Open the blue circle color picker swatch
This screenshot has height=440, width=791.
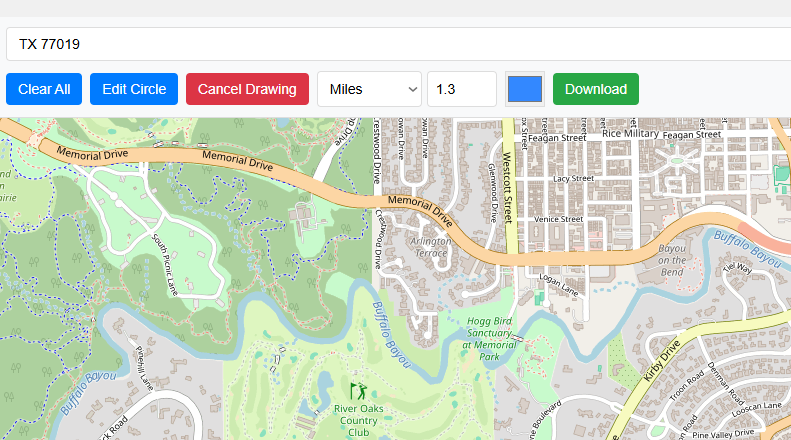coord(525,89)
